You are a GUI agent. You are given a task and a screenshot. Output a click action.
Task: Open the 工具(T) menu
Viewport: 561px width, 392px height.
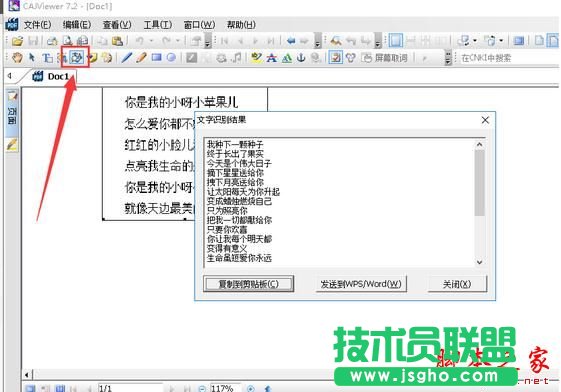[x=158, y=25]
